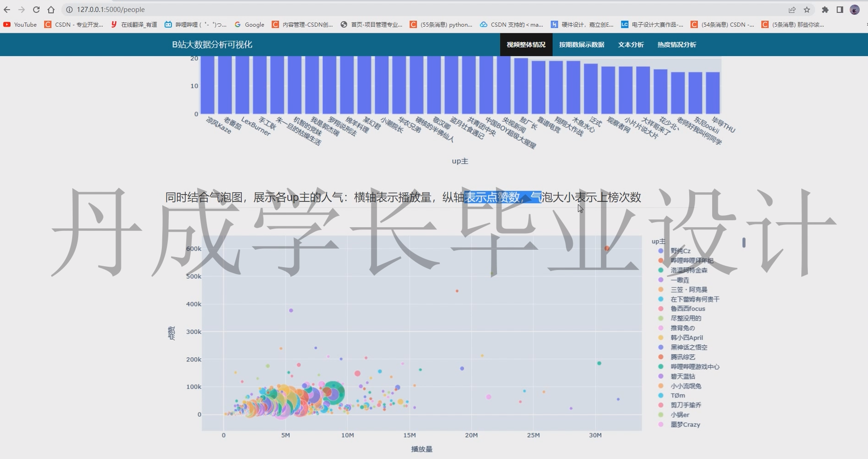This screenshot has height=459, width=868.
Task: Click the browser forward arrow
Action: coord(22,10)
